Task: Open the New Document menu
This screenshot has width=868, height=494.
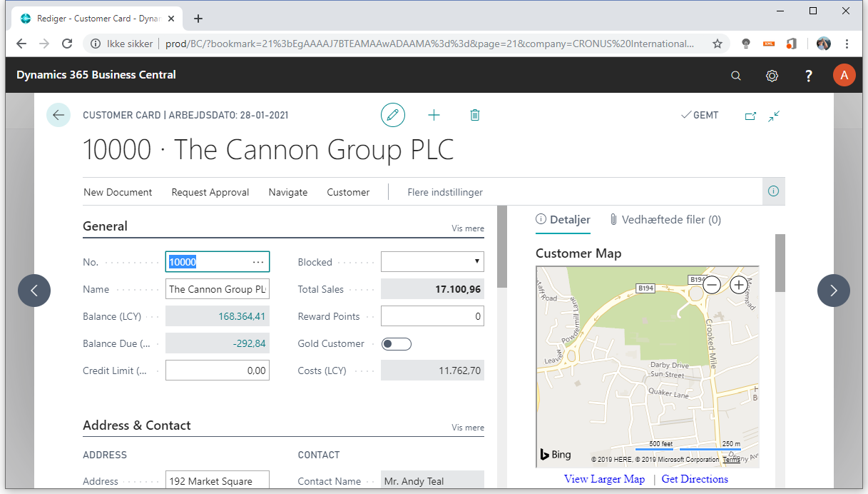Action: coord(118,192)
